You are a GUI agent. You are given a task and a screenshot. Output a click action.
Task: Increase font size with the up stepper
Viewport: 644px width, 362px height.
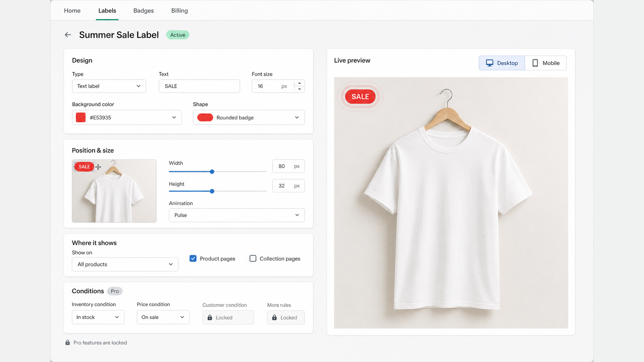[299, 83]
